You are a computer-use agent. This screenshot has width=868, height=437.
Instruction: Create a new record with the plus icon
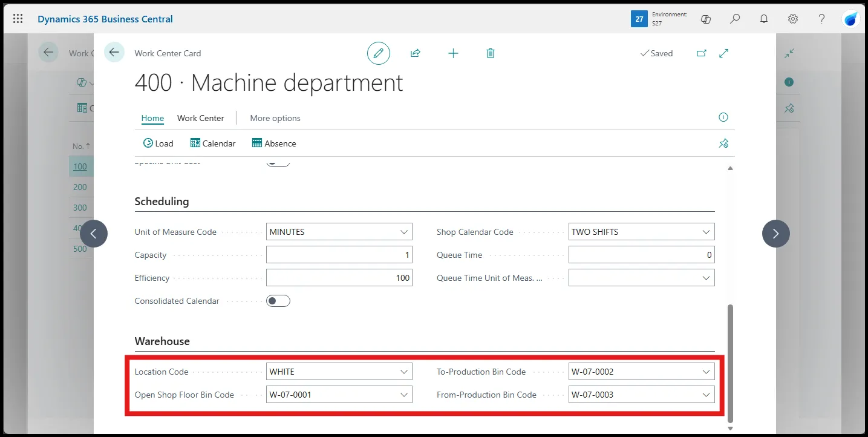click(453, 53)
